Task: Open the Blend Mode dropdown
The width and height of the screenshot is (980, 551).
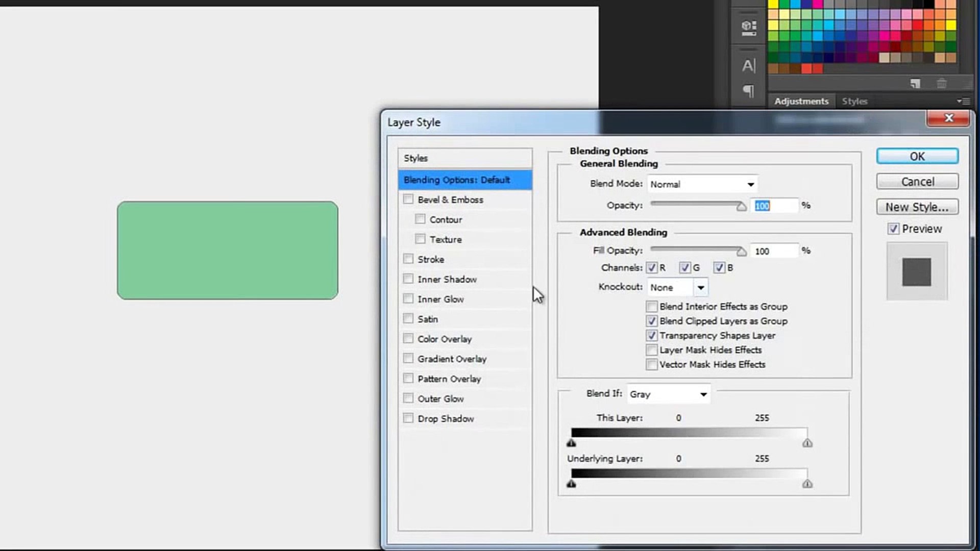Action: 702,184
